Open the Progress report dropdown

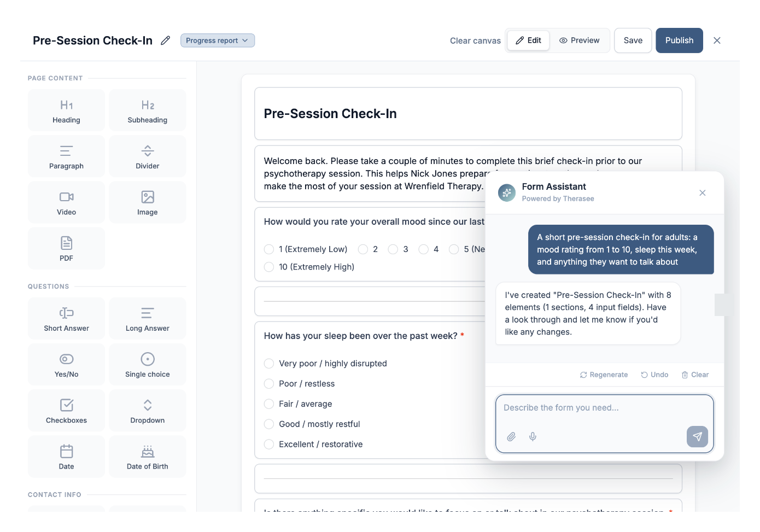point(218,40)
